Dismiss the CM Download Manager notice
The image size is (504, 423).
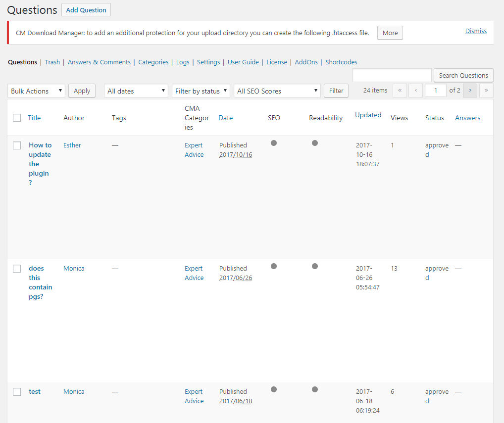[x=475, y=31]
